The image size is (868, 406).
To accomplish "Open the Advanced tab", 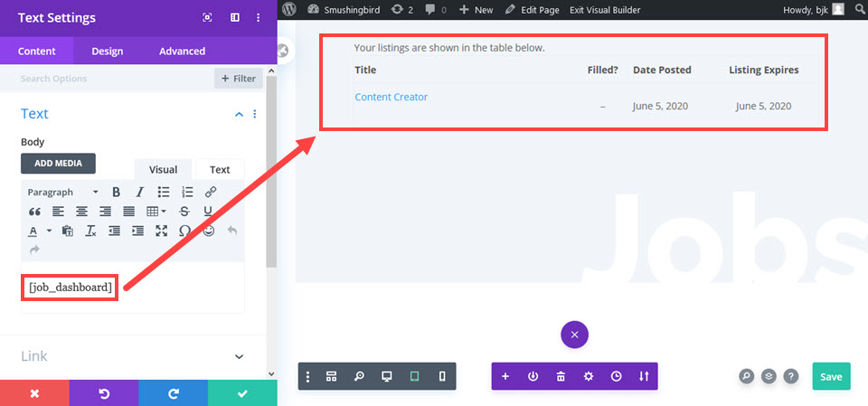I will tap(182, 51).
